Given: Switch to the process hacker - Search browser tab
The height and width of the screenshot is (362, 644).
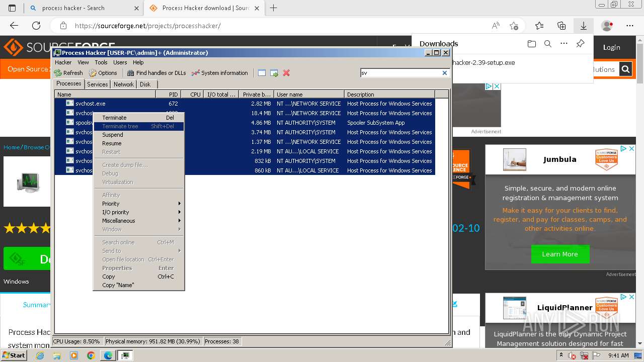Looking at the screenshot, I should [x=84, y=8].
